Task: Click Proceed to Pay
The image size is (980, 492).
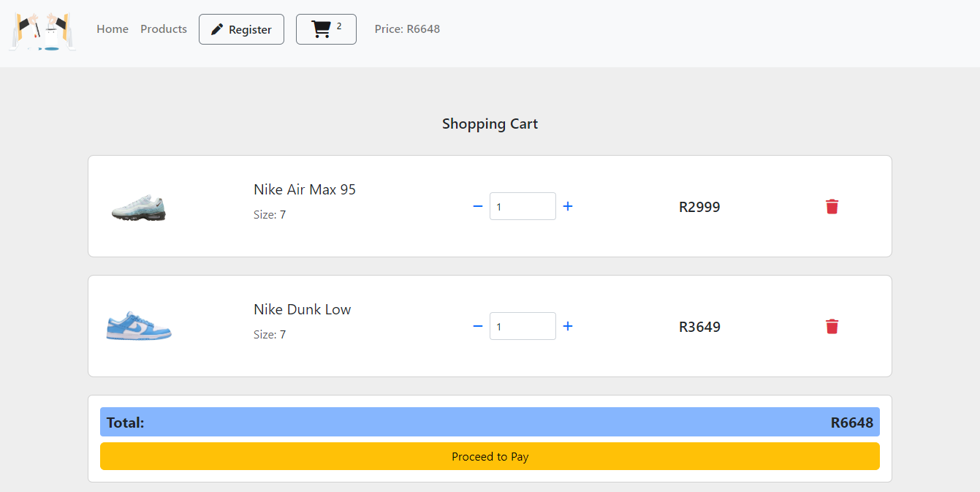Action: point(490,456)
